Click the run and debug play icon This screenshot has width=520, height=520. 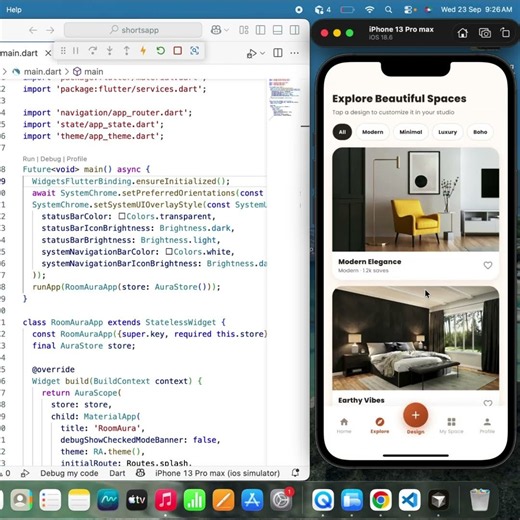point(251,53)
